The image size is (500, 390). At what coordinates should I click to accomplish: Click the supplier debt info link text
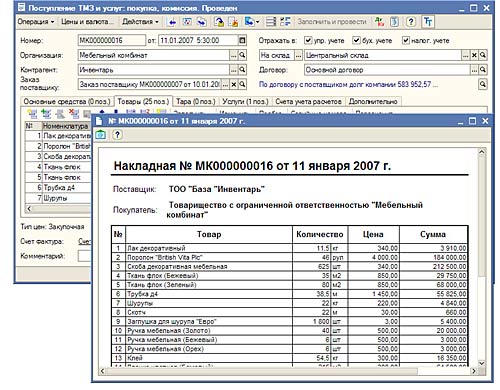pyautogui.click(x=348, y=84)
